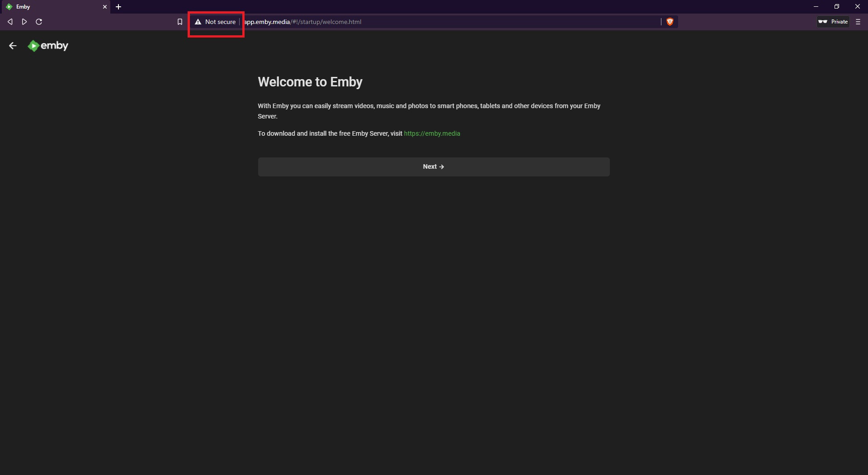This screenshot has height=475, width=868.
Task: Close the Emby tab
Action: click(x=105, y=7)
